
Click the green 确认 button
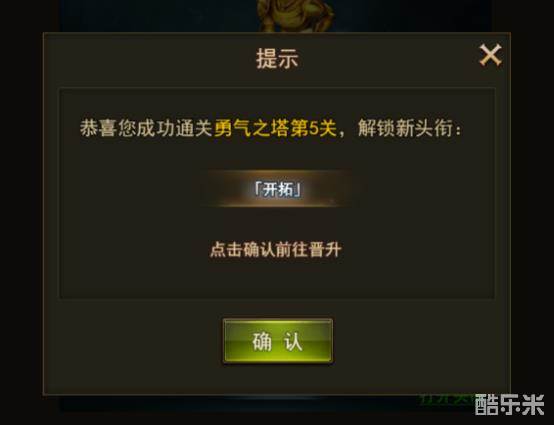[278, 341]
